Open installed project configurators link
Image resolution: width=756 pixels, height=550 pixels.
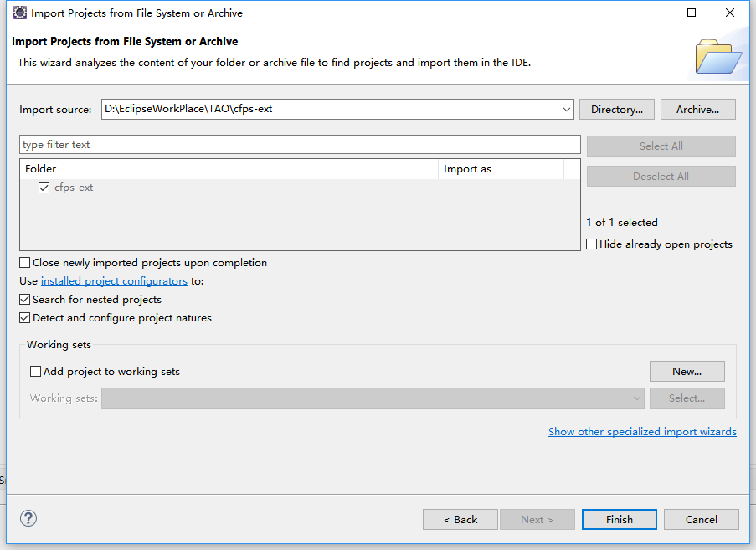click(x=114, y=281)
